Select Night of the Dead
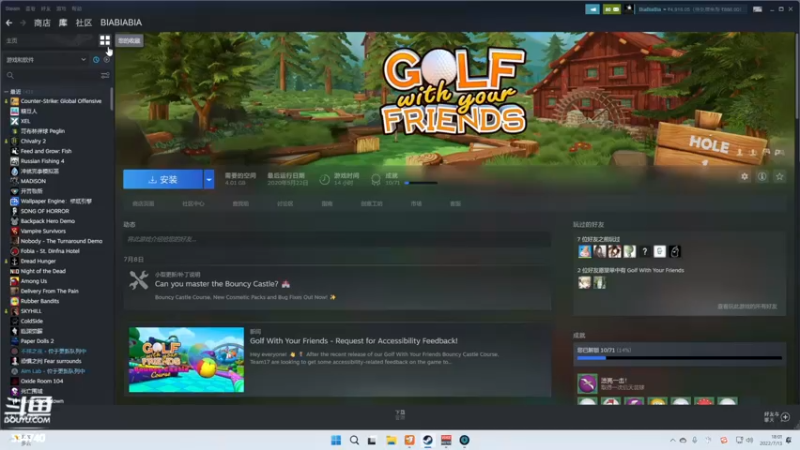800x450 pixels. pos(43,271)
